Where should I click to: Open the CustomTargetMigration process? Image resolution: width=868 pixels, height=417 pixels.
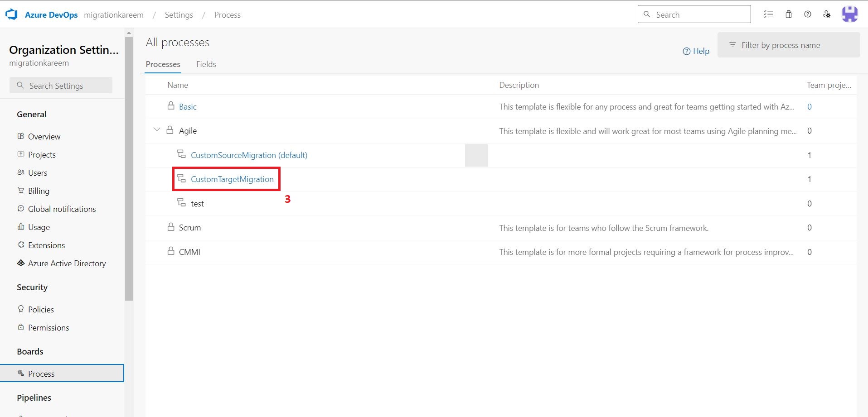233,179
